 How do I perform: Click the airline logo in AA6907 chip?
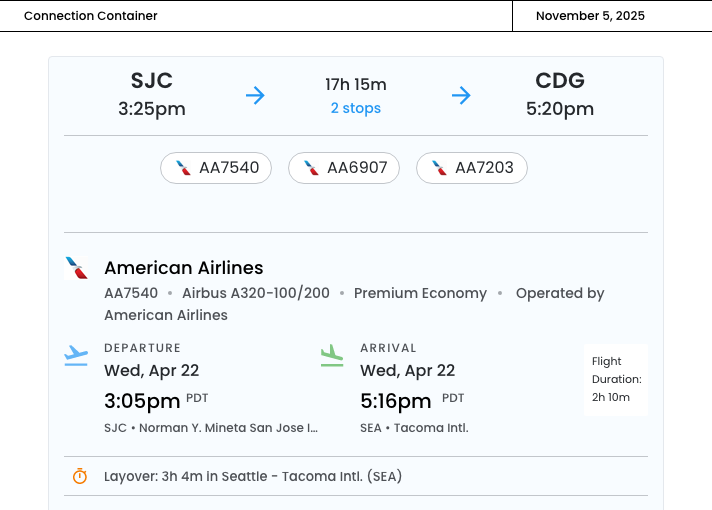311,168
